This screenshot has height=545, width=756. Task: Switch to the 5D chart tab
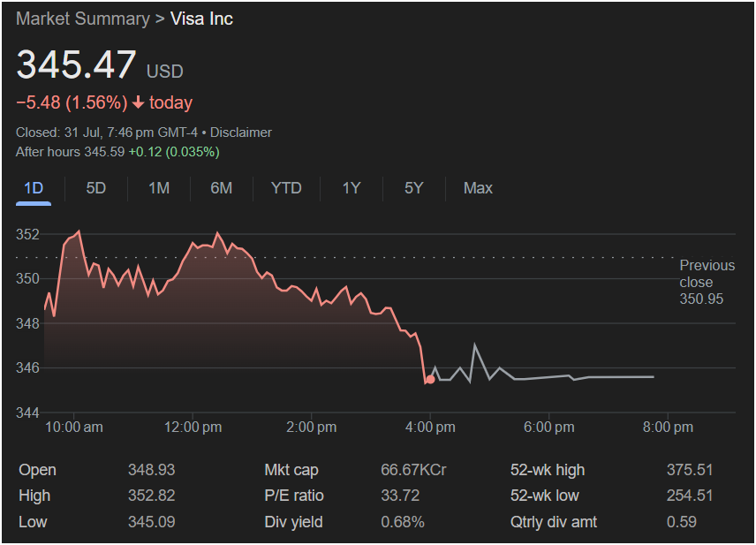coord(96,188)
